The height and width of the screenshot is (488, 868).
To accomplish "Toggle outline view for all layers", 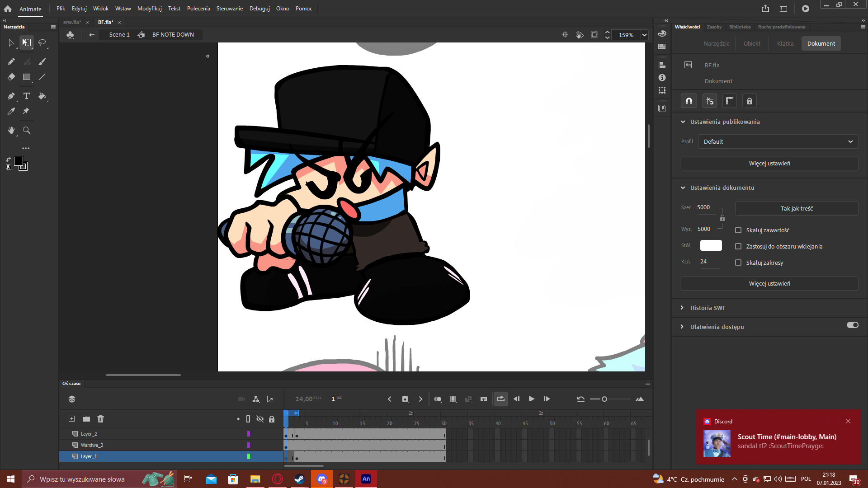I will pyautogui.click(x=248, y=419).
